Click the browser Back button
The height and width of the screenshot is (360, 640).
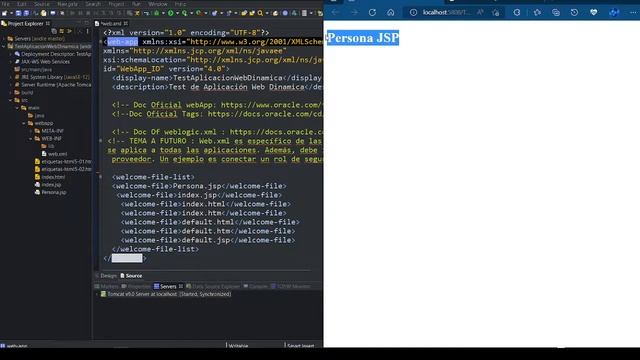335,12
